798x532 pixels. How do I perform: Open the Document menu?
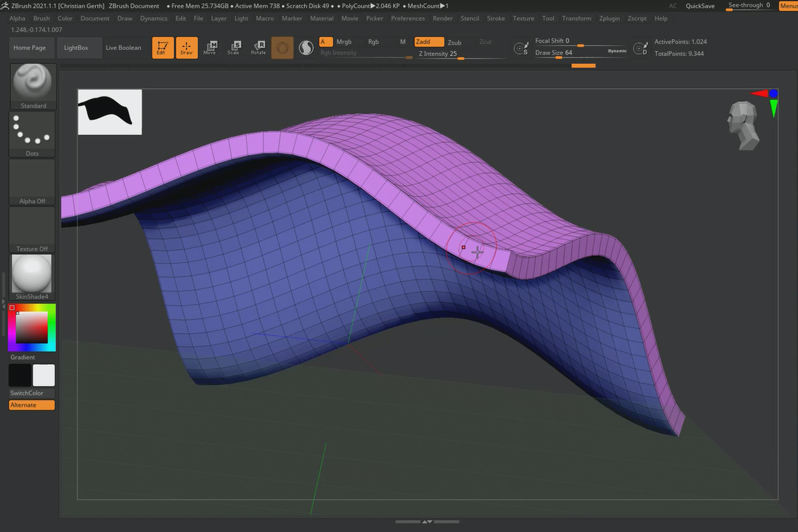[x=95, y=19]
